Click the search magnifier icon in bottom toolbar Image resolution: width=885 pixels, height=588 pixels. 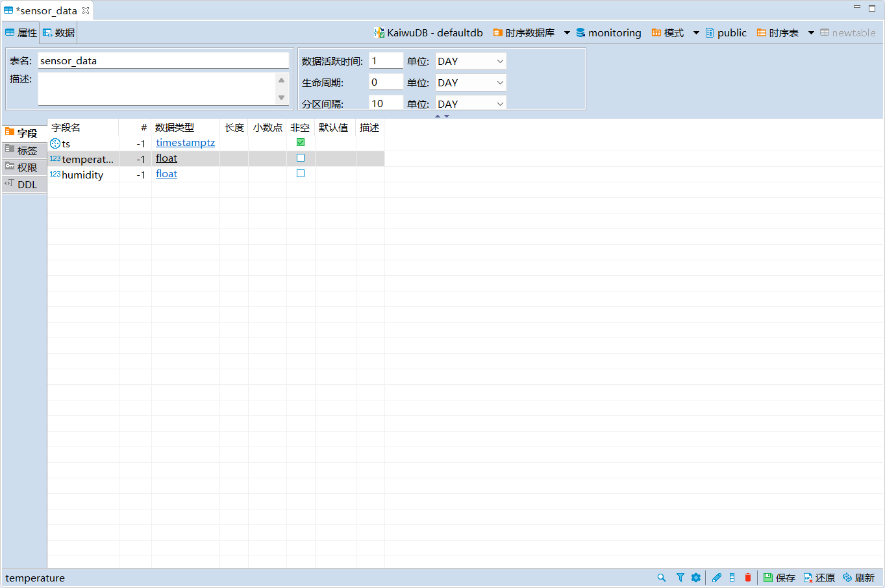coord(661,578)
